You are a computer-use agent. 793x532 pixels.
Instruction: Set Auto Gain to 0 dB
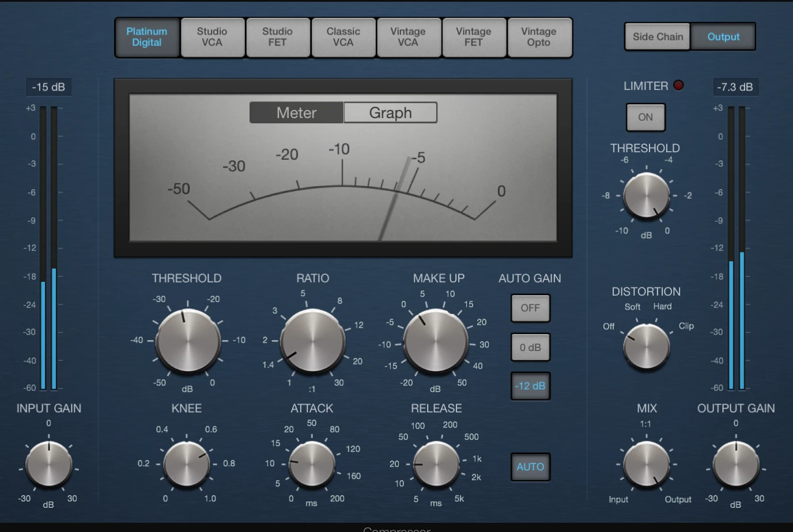[530, 348]
